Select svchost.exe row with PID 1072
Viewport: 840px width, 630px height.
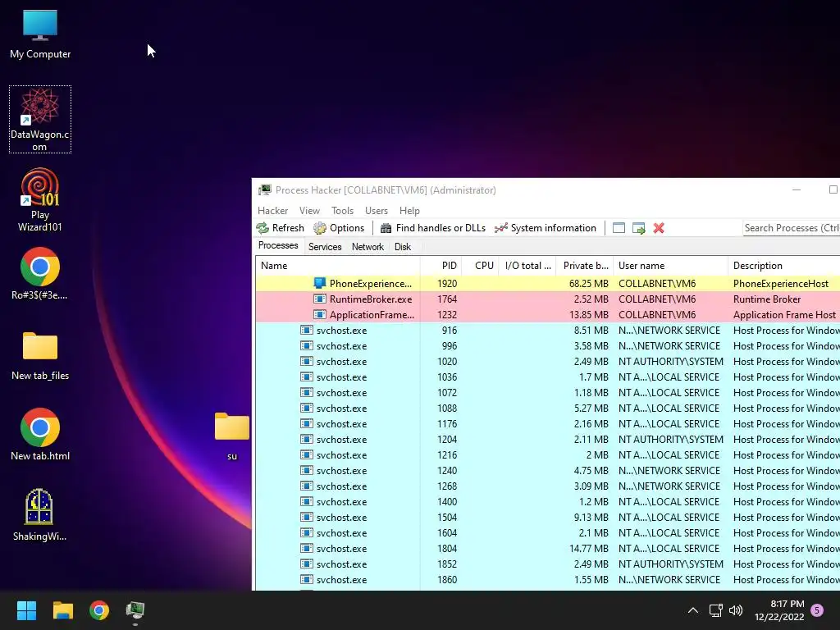tap(547, 393)
